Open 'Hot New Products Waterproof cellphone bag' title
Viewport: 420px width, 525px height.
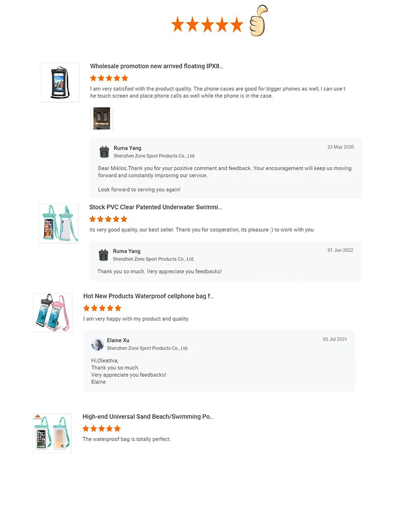point(149,296)
